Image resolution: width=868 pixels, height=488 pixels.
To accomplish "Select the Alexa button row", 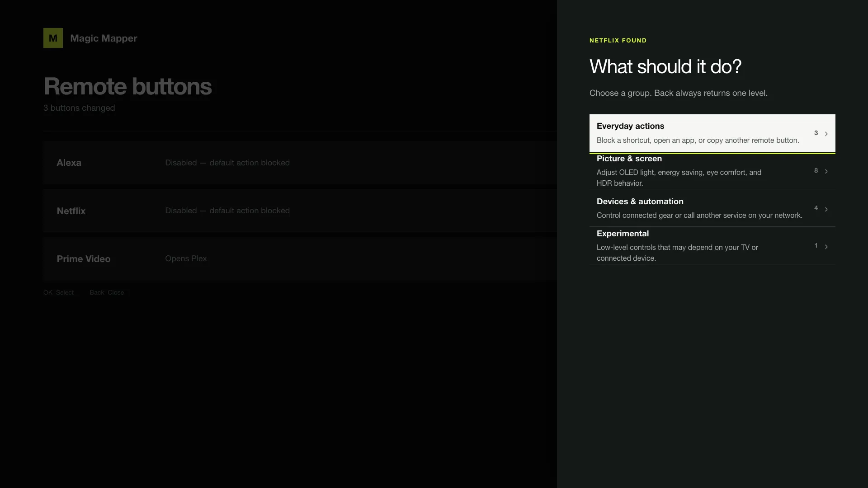I will coord(300,163).
